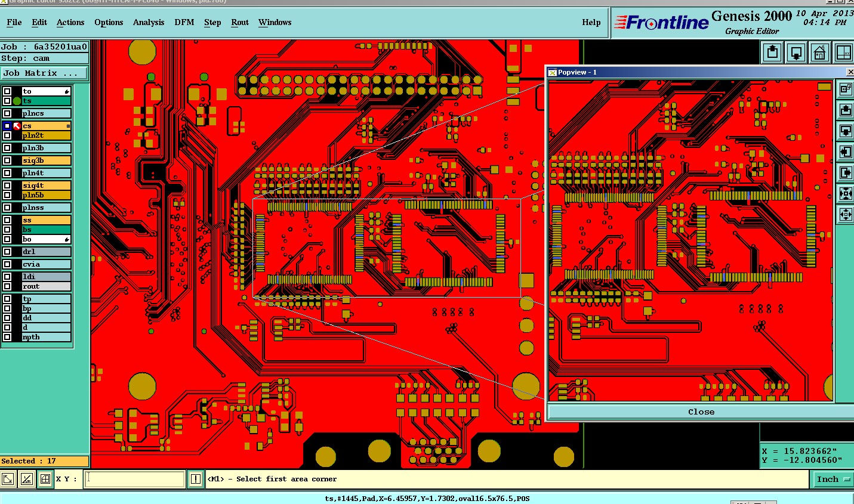Click the angle/delta coordinate icon in bottom bar
854x504 pixels.
26,479
